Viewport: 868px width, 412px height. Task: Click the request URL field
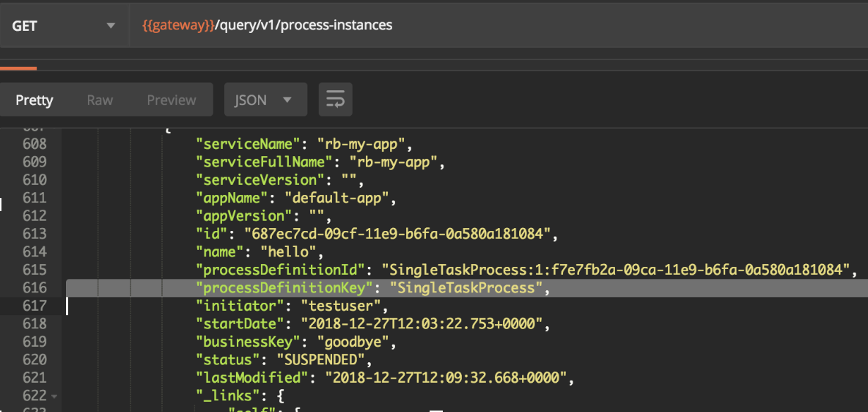coord(499,26)
